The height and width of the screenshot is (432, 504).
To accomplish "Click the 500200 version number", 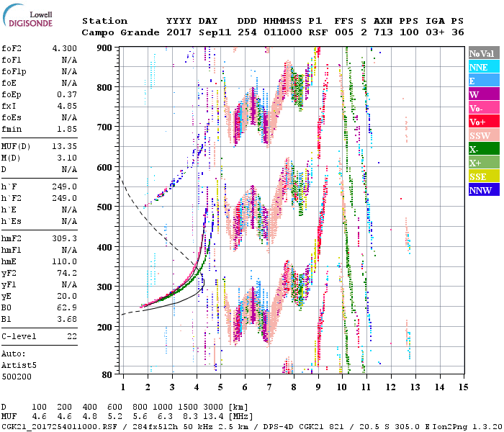I will click(17, 377).
